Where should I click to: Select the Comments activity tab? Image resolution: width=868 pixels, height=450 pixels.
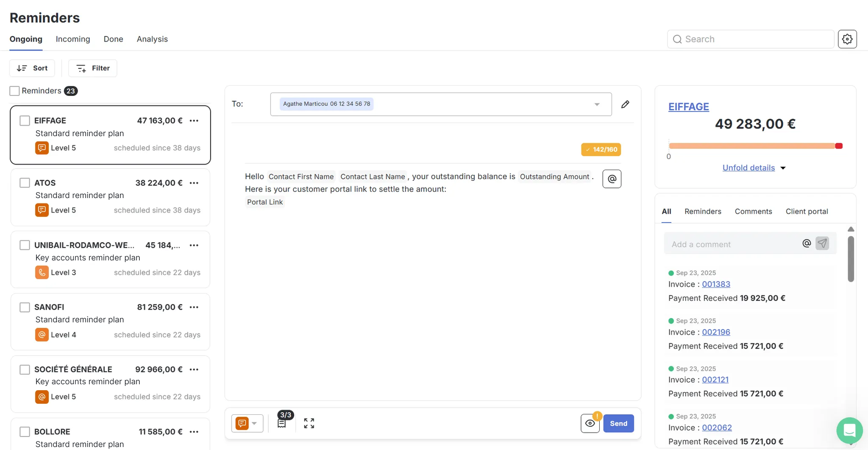[753, 211]
